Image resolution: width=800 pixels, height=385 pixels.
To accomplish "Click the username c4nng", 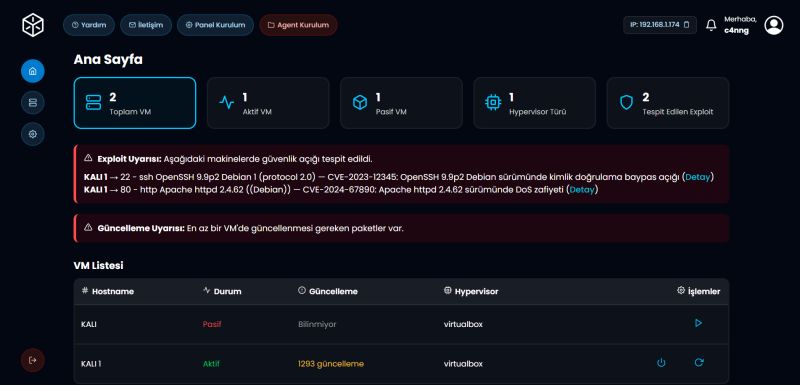I will [x=736, y=31].
